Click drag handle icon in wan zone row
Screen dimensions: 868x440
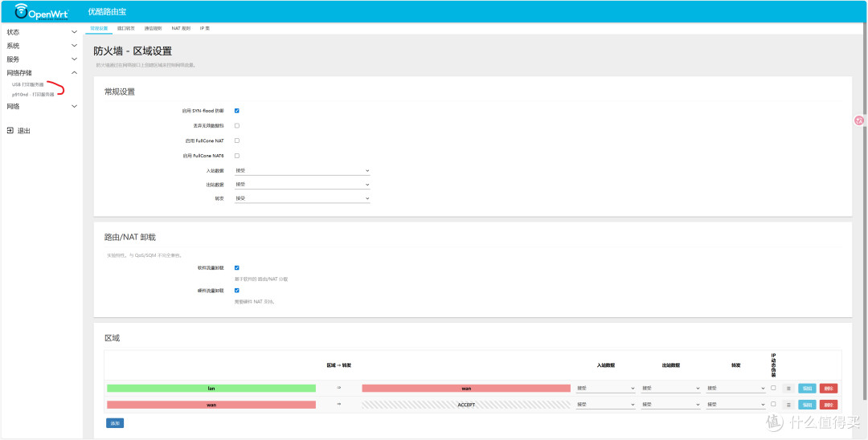point(789,405)
